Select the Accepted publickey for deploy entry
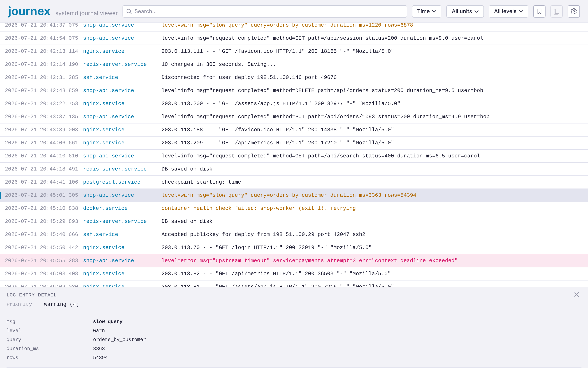This screenshot has height=368, width=588. pyautogui.click(x=294, y=234)
